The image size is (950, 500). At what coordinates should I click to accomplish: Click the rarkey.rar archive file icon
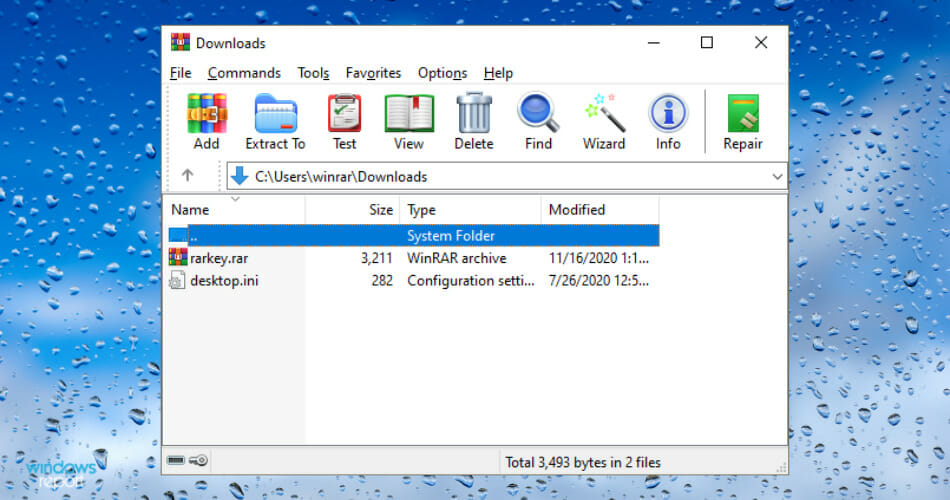click(178, 258)
